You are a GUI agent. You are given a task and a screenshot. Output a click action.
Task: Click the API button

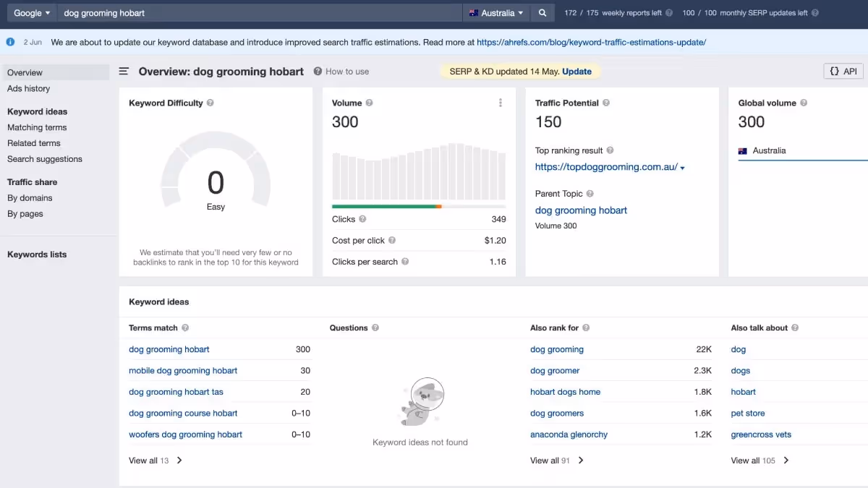(843, 72)
